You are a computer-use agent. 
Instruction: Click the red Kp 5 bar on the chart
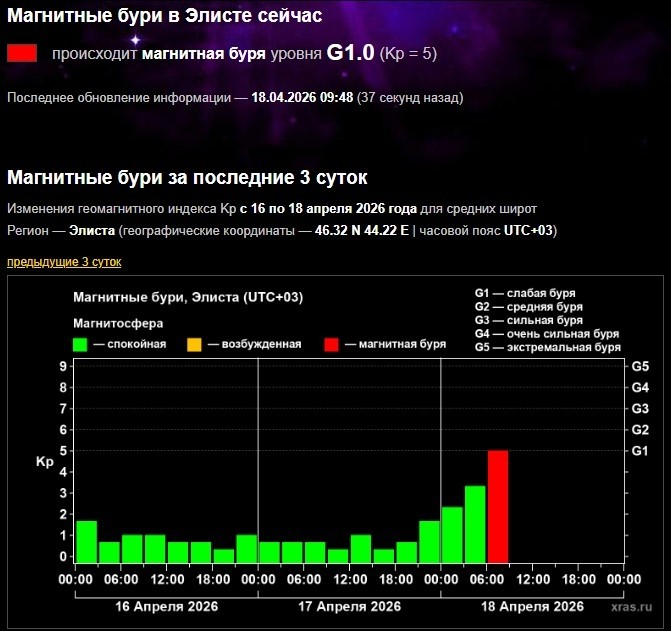498,507
